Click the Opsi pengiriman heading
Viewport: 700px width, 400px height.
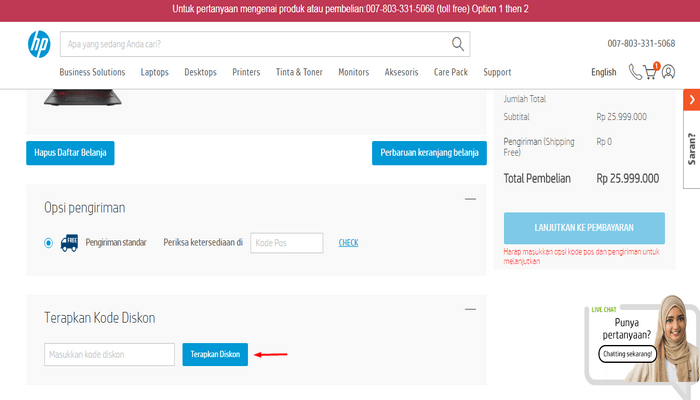84,208
